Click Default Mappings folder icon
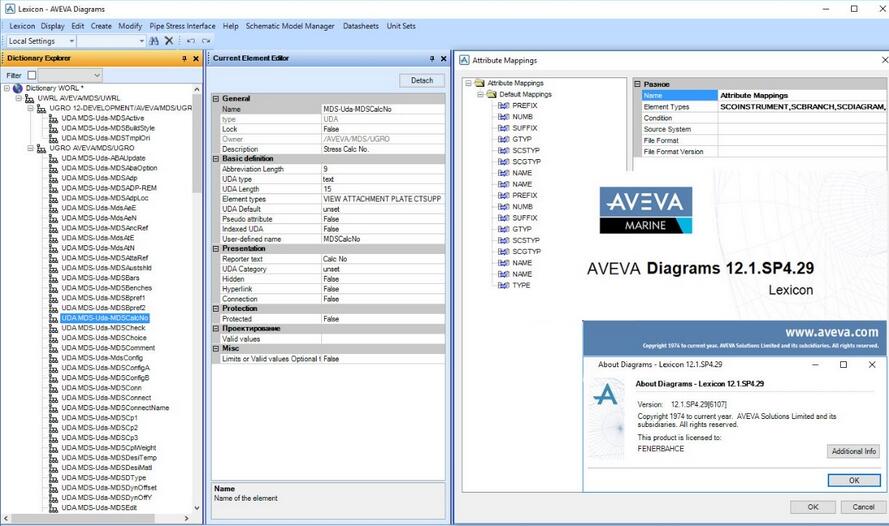Image resolution: width=889 pixels, height=526 pixels. (x=492, y=94)
